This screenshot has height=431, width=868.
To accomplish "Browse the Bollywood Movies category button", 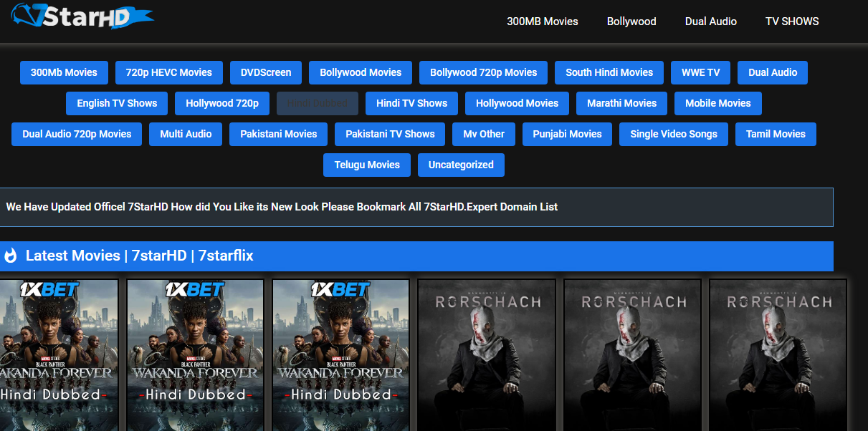I will coord(361,72).
